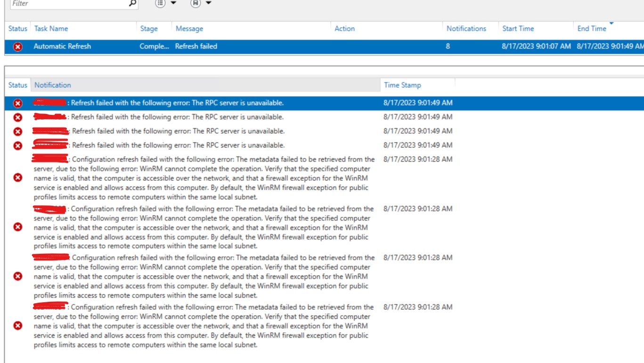The height and width of the screenshot is (363, 644).
Task: Click start time 8/17/2023 9:01:07 AM
Action: tap(537, 47)
